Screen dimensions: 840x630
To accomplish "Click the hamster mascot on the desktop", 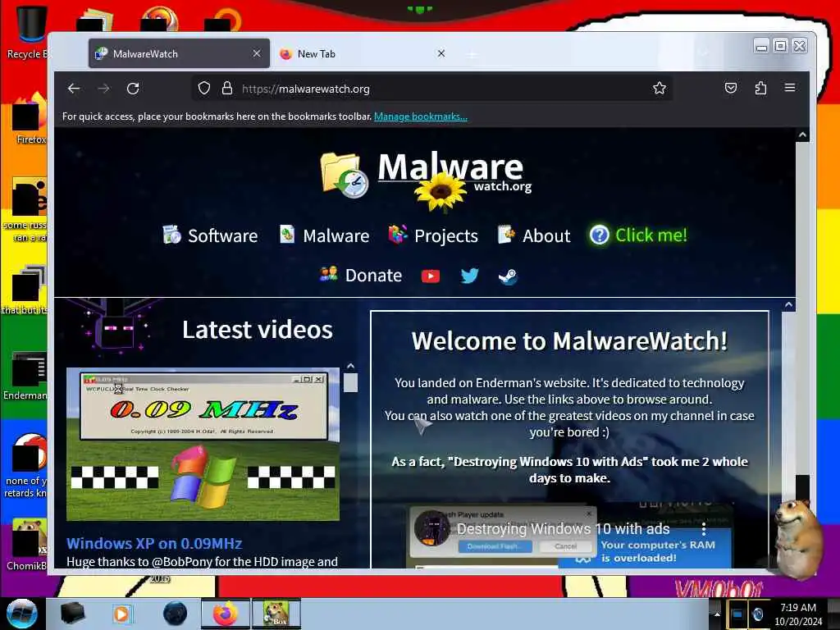I will [798, 538].
